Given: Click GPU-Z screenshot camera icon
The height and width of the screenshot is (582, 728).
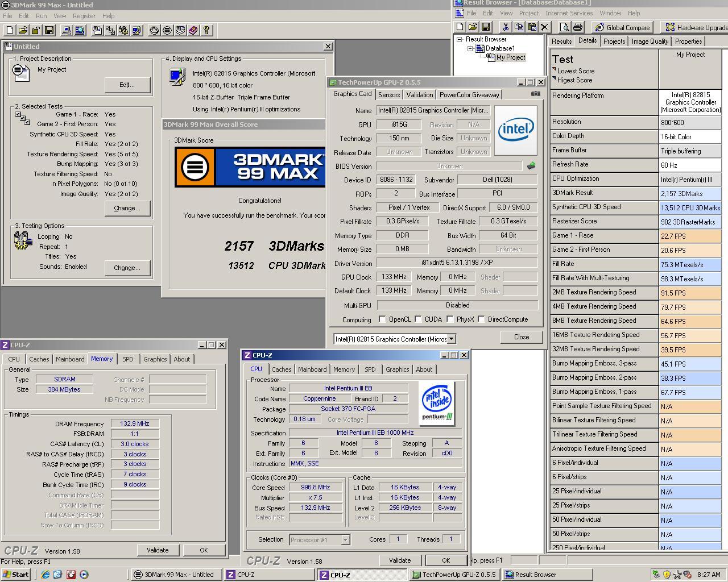Looking at the screenshot, I should pos(535,94).
